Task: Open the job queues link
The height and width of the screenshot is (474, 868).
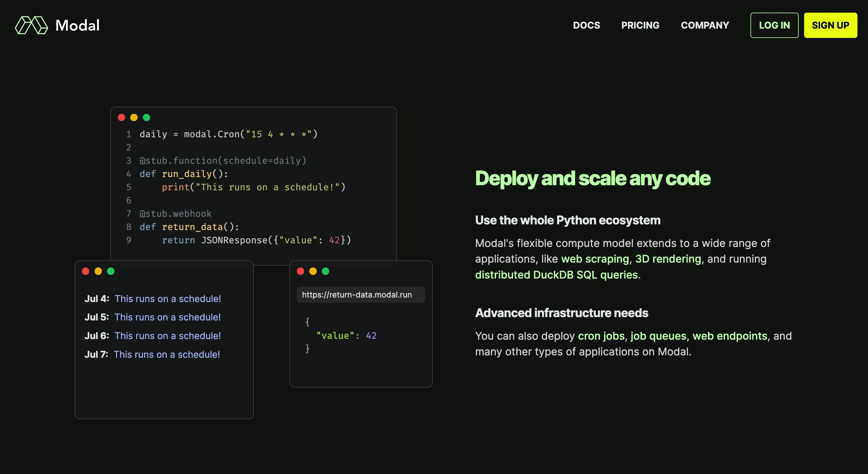Action: (x=659, y=336)
